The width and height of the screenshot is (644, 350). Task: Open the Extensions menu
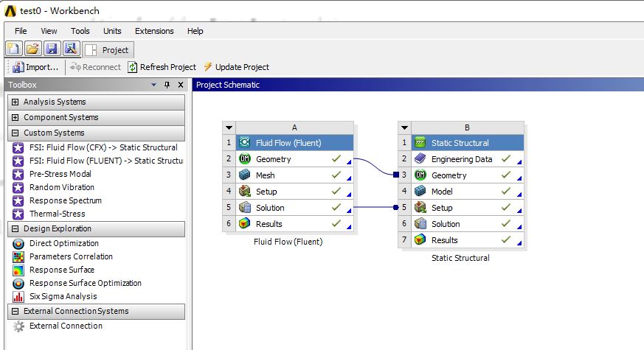click(154, 31)
